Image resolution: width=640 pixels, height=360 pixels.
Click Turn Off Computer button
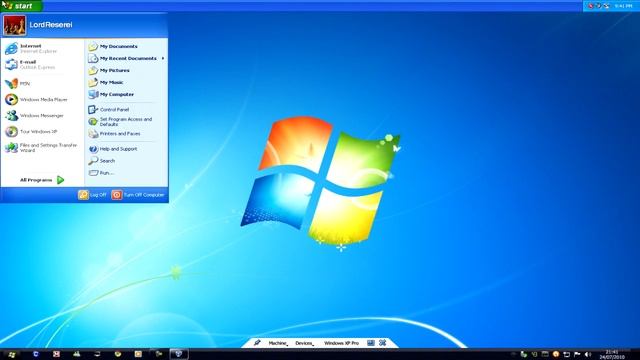click(138, 195)
